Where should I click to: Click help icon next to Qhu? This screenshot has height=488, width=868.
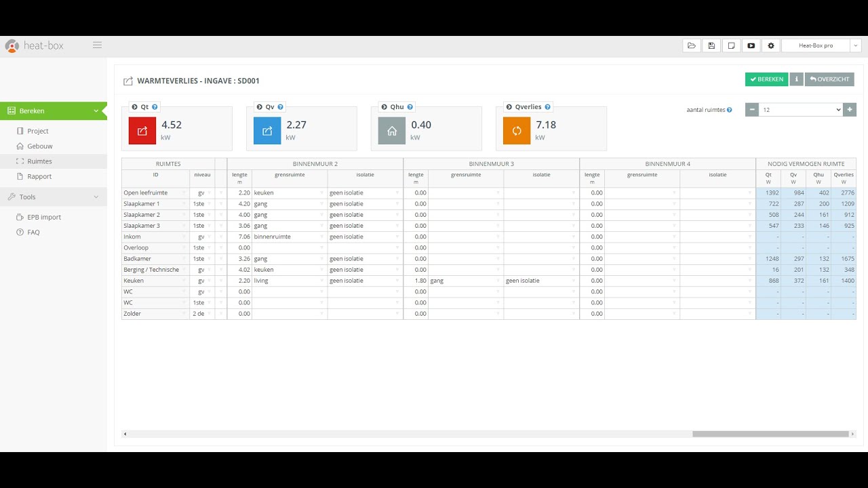[x=410, y=107]
